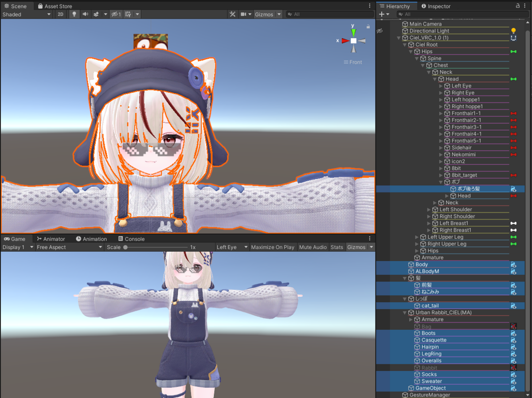
Task: Click the Gizmos button in Game view
Action: pos(357,247)
